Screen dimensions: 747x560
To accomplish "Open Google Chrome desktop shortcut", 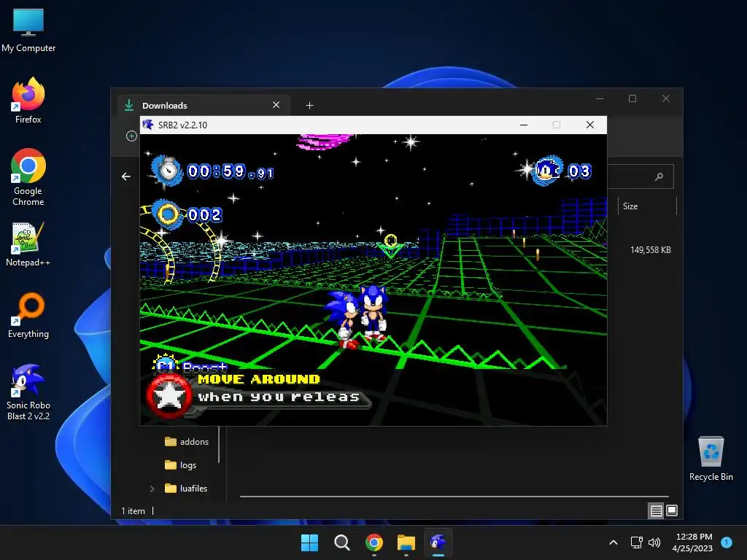I will (x=28, y=177).
